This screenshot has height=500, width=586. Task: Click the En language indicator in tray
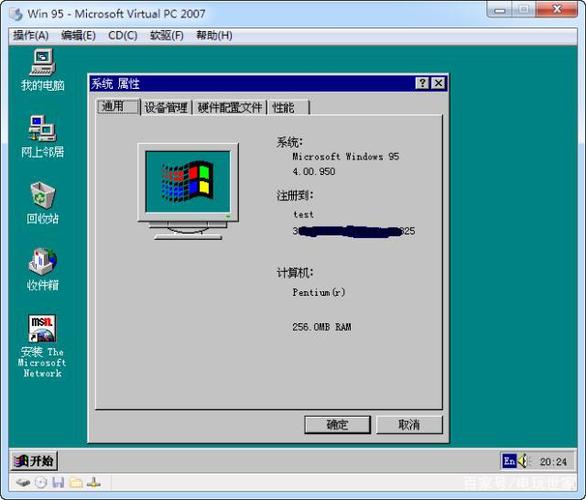(x=509, y=462)
